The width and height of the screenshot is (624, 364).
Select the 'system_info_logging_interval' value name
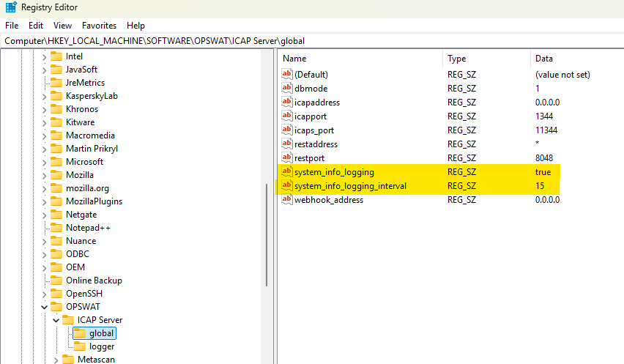point(350,186)
